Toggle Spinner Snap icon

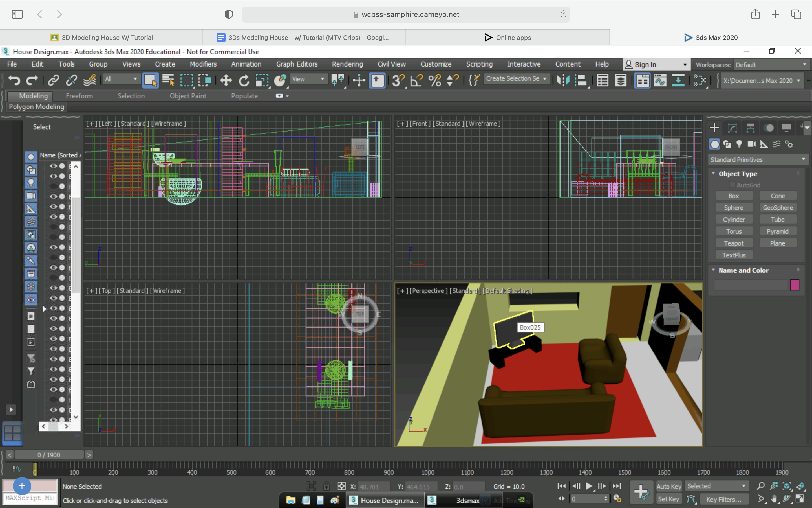[x=453, y=80]
